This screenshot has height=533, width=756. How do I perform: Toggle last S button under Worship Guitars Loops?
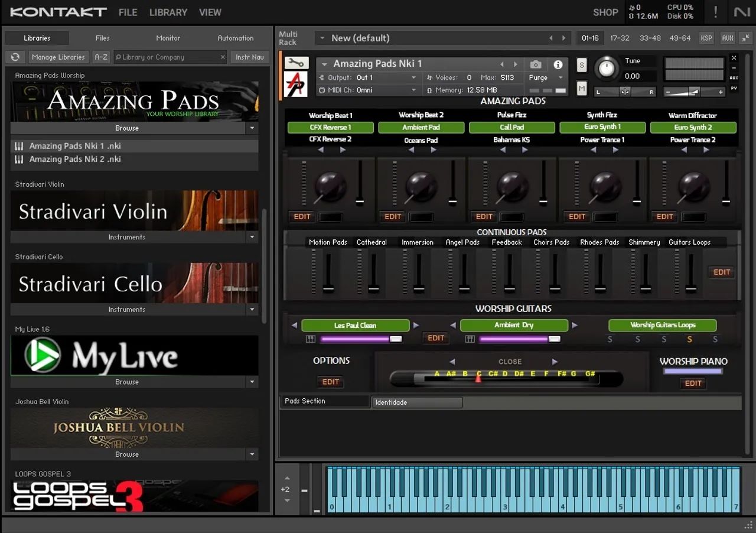(715, 339)
